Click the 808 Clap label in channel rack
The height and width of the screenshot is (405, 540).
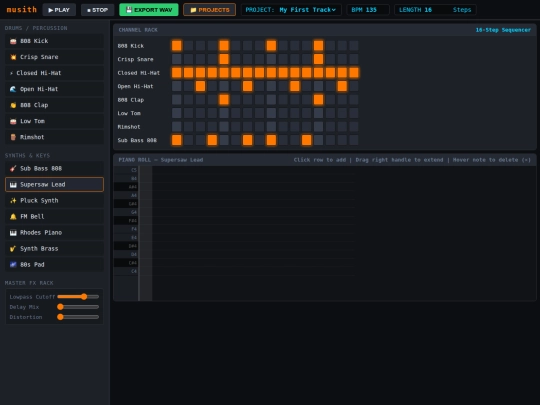click(131, 100)
